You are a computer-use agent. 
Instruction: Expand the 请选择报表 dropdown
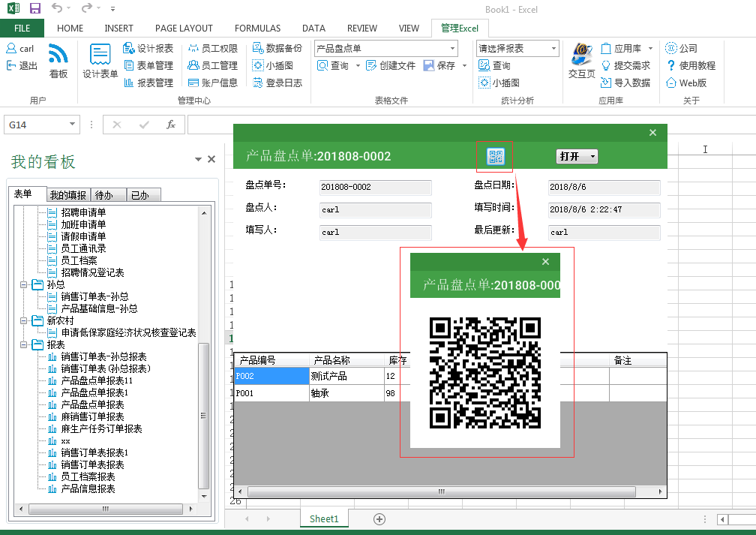[553, 49]
